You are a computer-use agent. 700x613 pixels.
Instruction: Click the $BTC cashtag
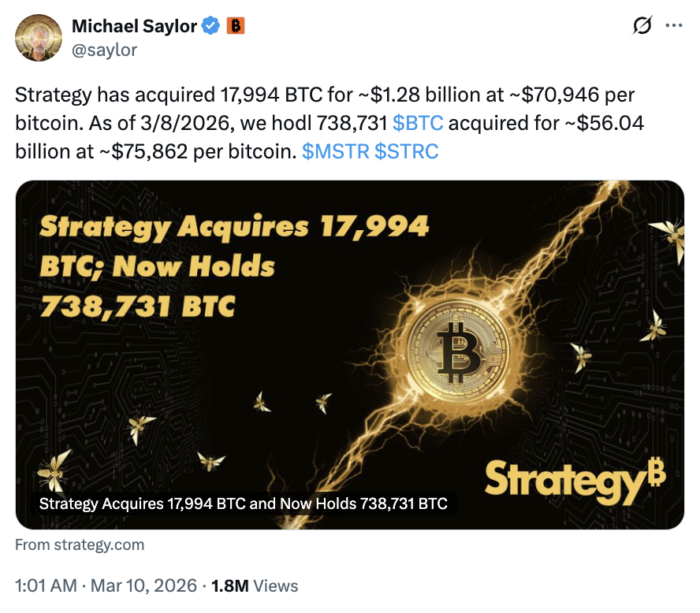[417, 123]
